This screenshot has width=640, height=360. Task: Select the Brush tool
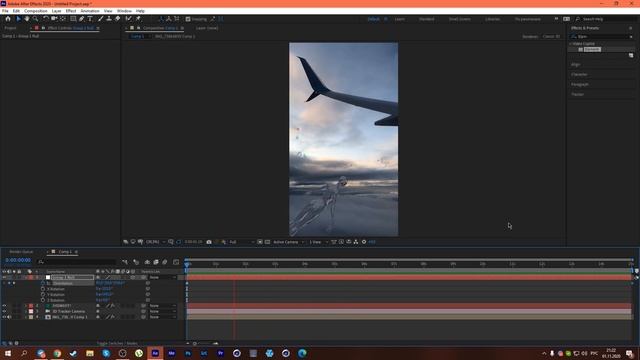[x=100, y=19]
